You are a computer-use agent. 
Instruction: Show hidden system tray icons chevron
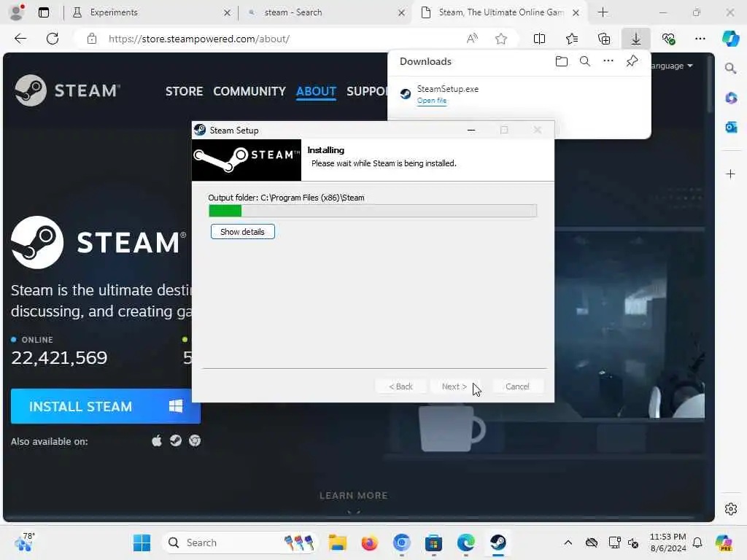pos(568,542)
